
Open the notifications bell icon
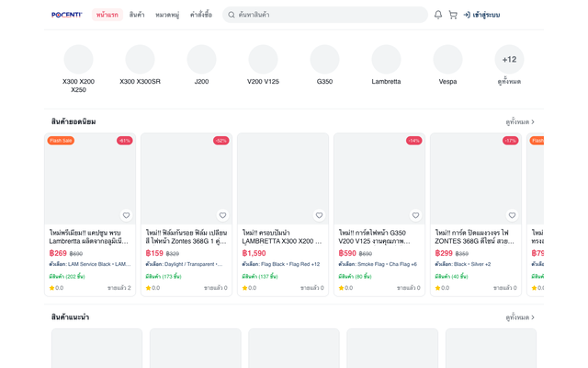coord(438,15)
